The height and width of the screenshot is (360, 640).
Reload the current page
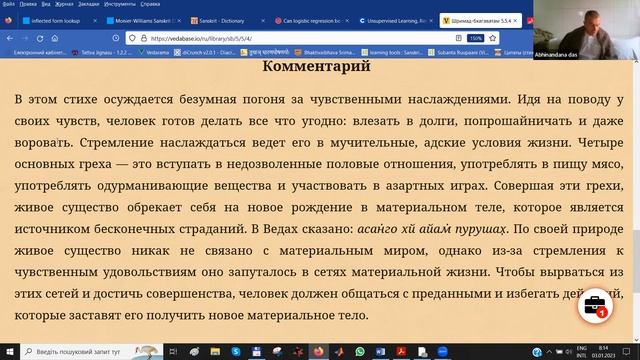[40, 38]
